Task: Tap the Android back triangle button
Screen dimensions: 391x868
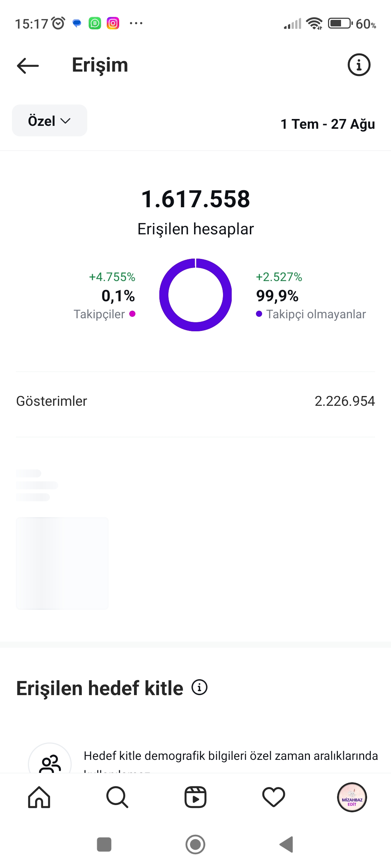Action: point(286,844)
